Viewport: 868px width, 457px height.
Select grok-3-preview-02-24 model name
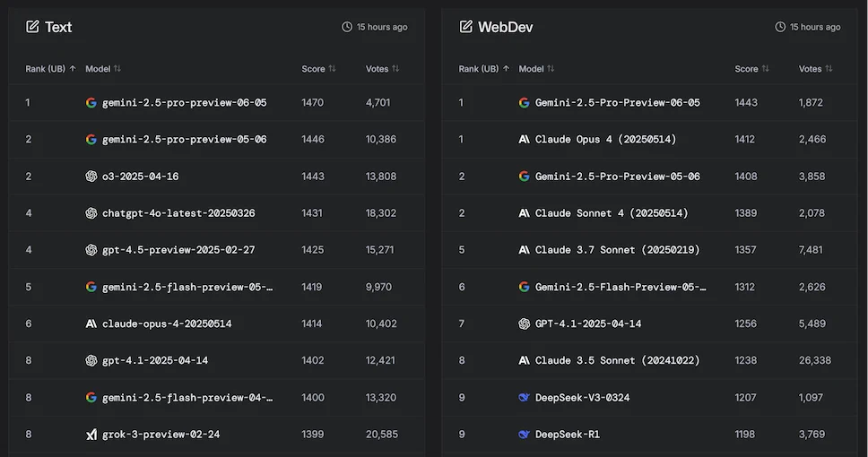pyautogui.click(x=161, y=435)
